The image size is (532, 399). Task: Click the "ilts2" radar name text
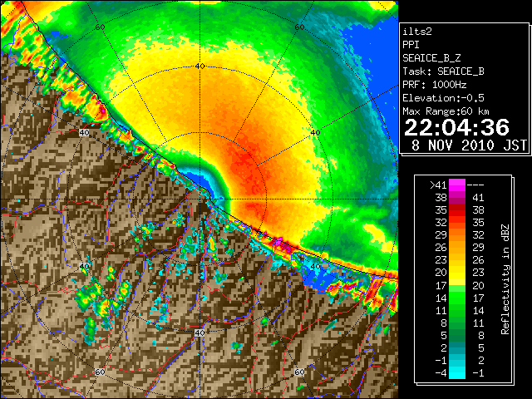[417, 32]
